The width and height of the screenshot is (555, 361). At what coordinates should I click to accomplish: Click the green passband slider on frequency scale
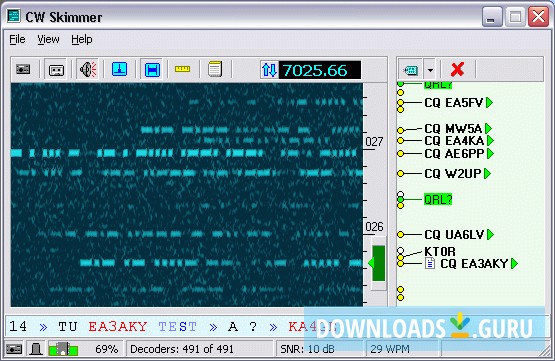(378, 263)
